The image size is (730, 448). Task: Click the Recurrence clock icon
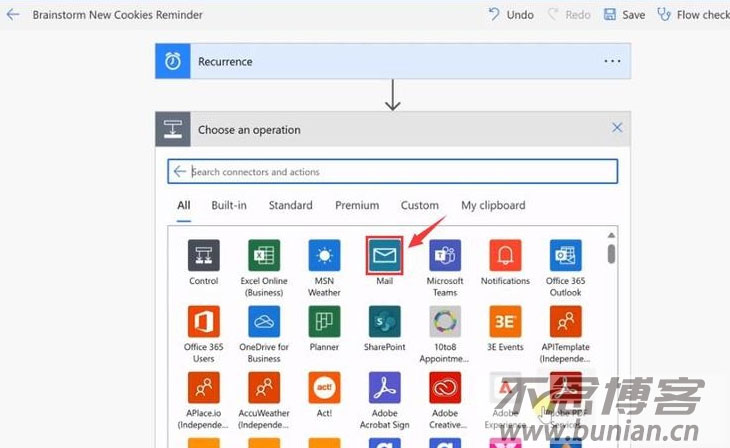click(x=173, y=61)
